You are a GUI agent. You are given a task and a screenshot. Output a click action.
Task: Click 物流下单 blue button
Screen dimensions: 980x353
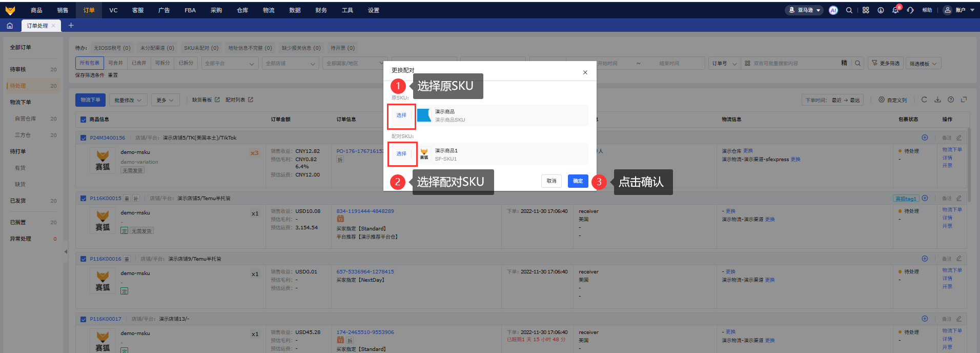click(x=91, y=100)
